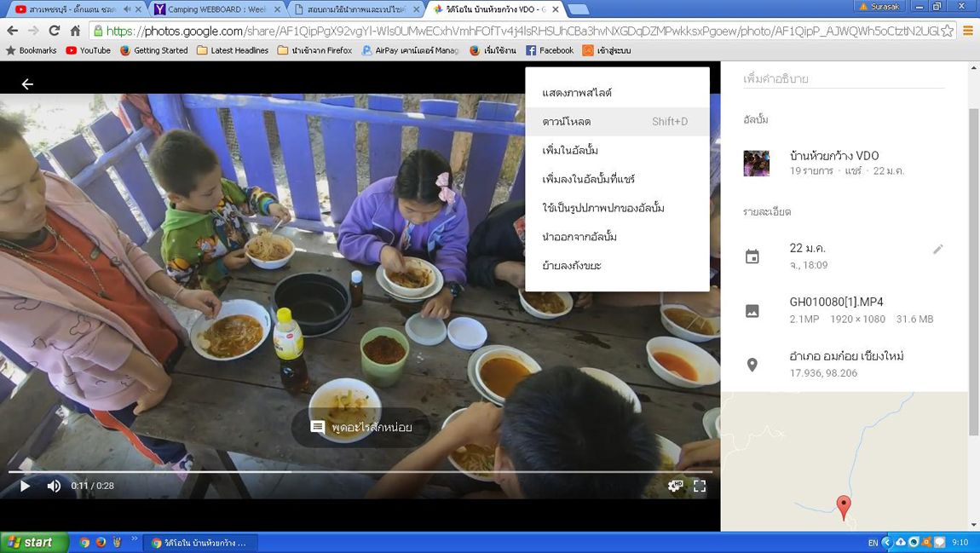Click the video progress bar
The image size is (980, 553).
360,472
